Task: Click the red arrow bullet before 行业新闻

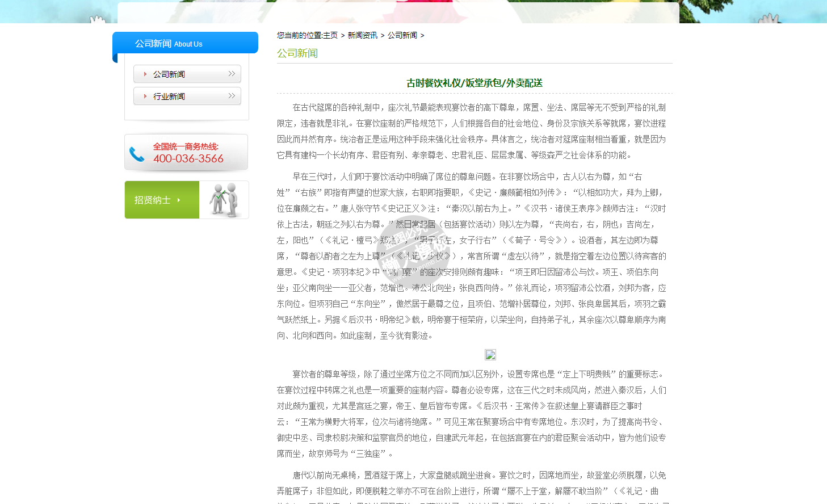Action: pyautogui.click(x=145, y=96)
